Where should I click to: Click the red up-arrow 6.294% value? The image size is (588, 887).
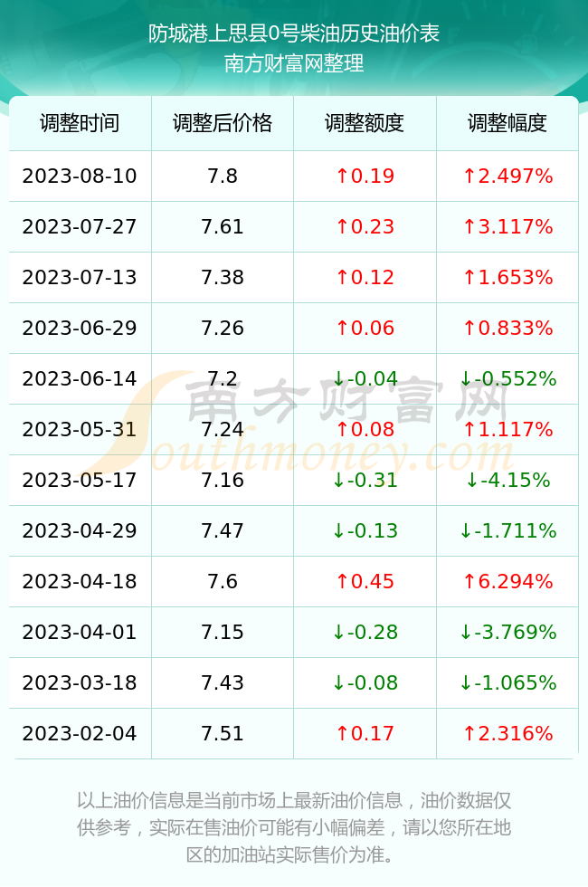(x=507, y=581)
